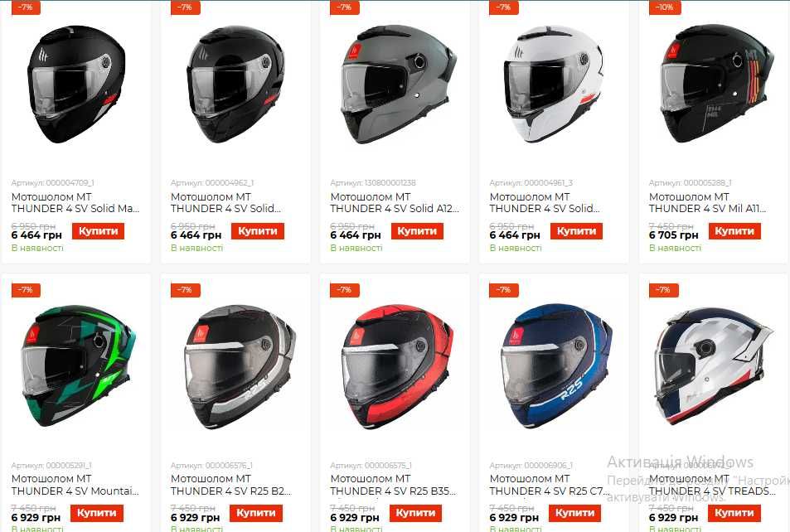Open the red R25 B35 helmet image
The height and width of the screenshot is (532, 790).
pos(398,367)
